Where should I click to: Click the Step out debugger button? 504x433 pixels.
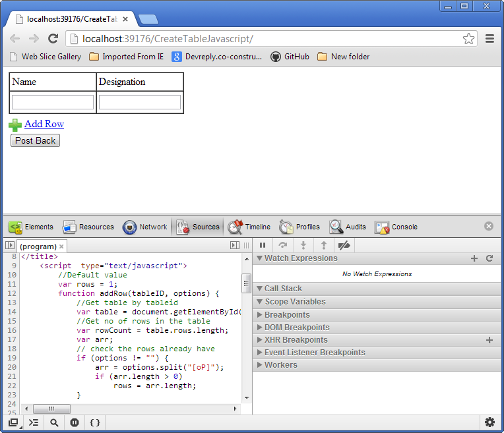323,245
